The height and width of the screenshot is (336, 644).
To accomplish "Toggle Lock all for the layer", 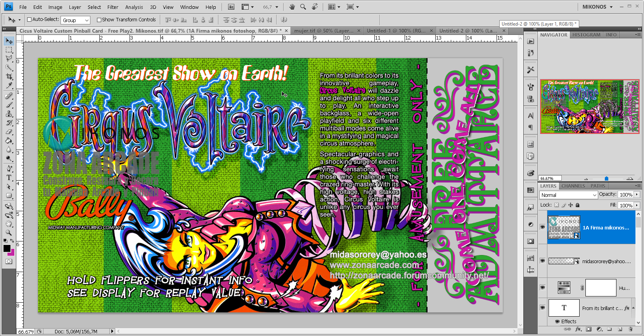I will [577, 205].
